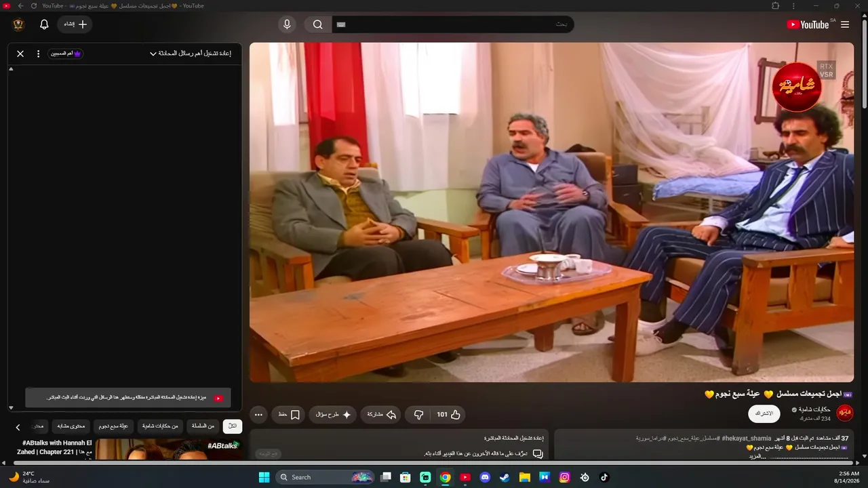Open the YouTube app on the taskbar
Screen dimensions: 868x488
(x=465, y=477)
